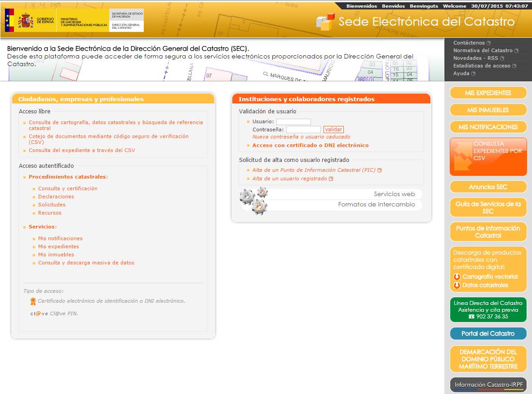532x394 pixels.
Task: Click Puntos de Información Catastral button
Action: (x=488, y=232)
